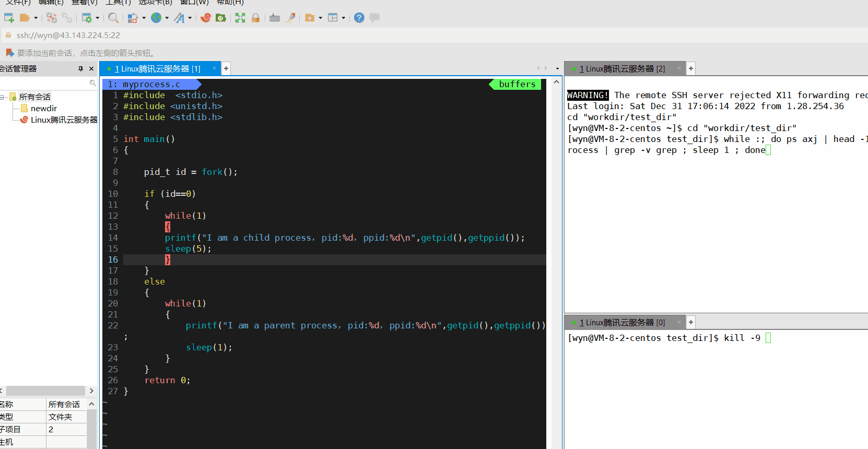Click the Find magnifier icon
Screen dimensions: 868x449
coord(113,18)
